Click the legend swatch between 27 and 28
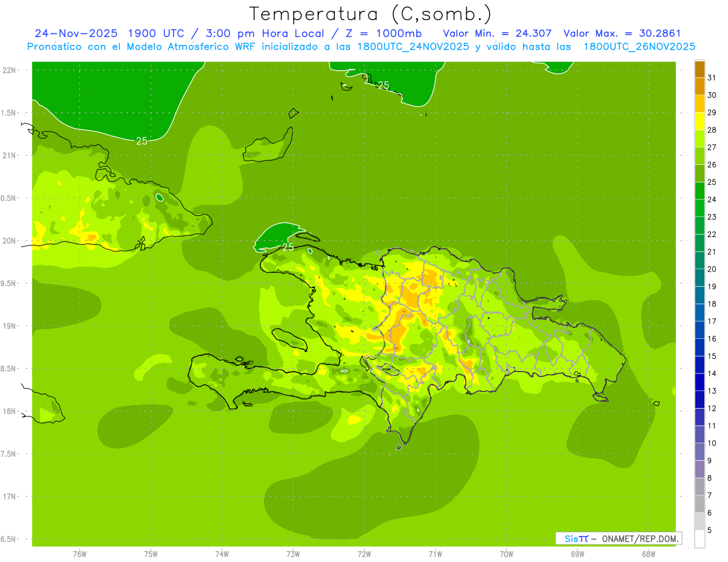The width and height of the screenshot is (728, 562). (x=699, y=138)
